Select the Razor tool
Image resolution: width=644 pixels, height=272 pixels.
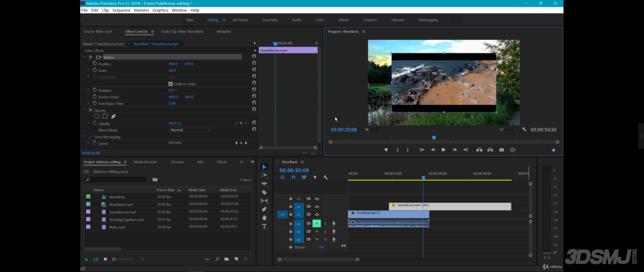(264, 192)
